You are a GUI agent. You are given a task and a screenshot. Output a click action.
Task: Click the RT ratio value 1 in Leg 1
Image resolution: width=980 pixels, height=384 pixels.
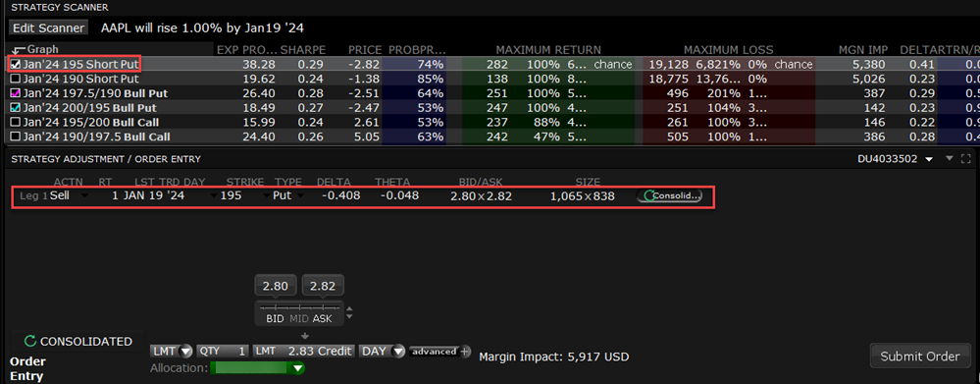click(115, 195)
